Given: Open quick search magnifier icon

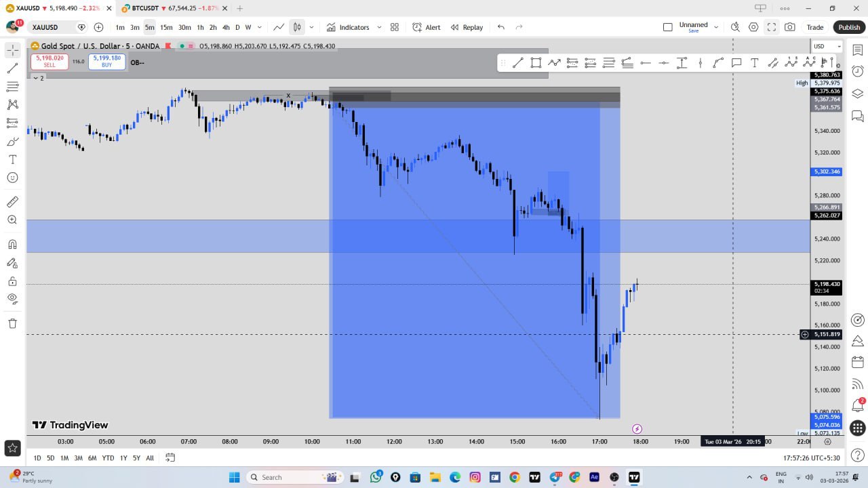Looking at the screenshot, I should click(735, 27).
